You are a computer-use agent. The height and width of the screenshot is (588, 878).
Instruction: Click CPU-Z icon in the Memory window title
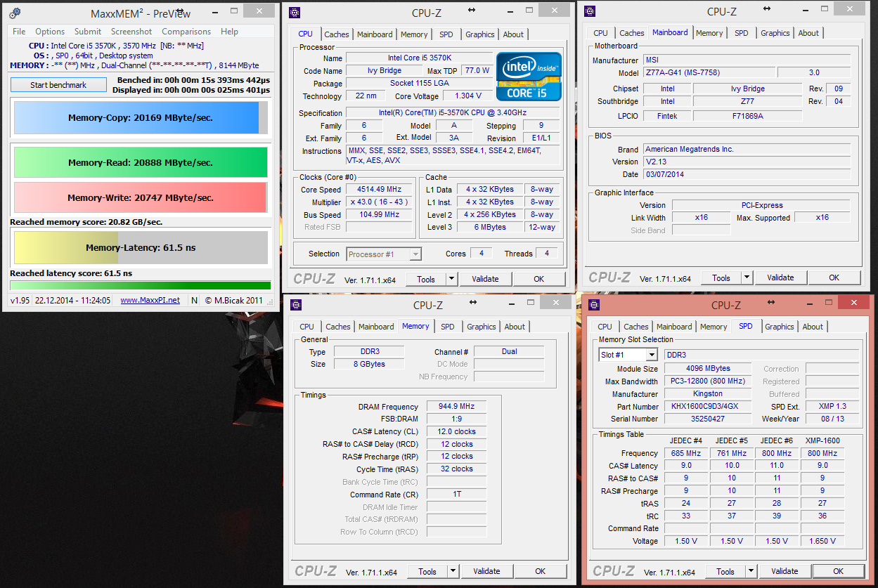pos(296,305)
